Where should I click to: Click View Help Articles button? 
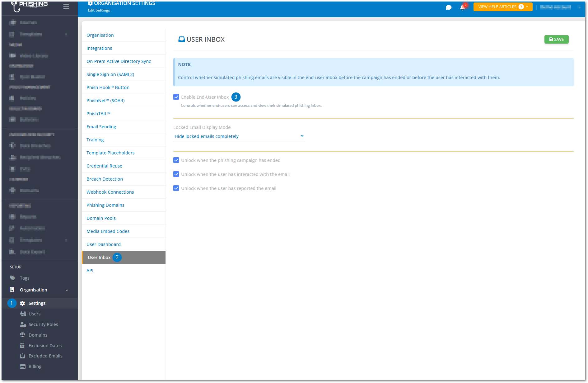tap(503, 7)
